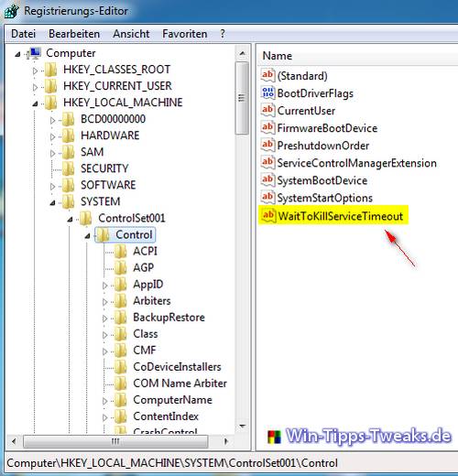Image resolution: width=458 pixels, height=476 pixels.
Task: Expand the HKEY_CURRENT_USER node
Action: point(35,87)
